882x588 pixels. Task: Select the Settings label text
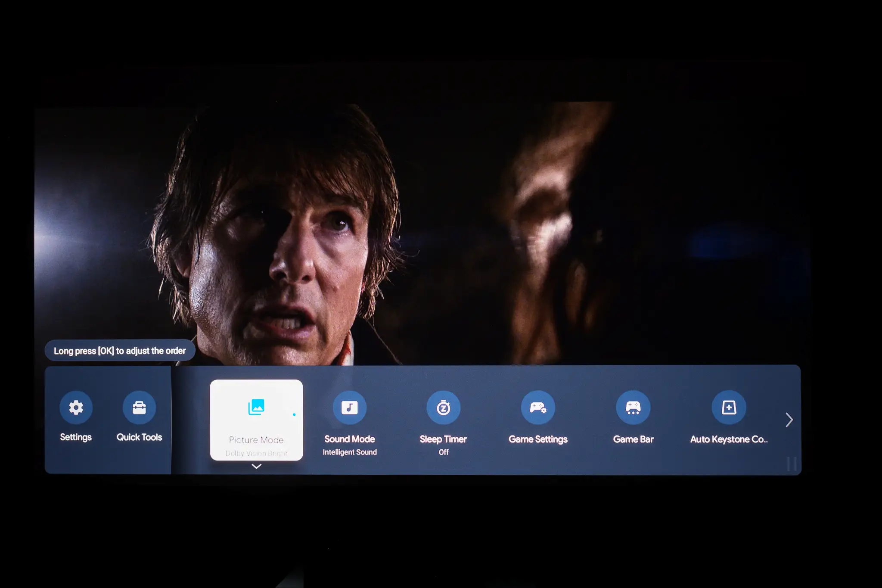76,437
